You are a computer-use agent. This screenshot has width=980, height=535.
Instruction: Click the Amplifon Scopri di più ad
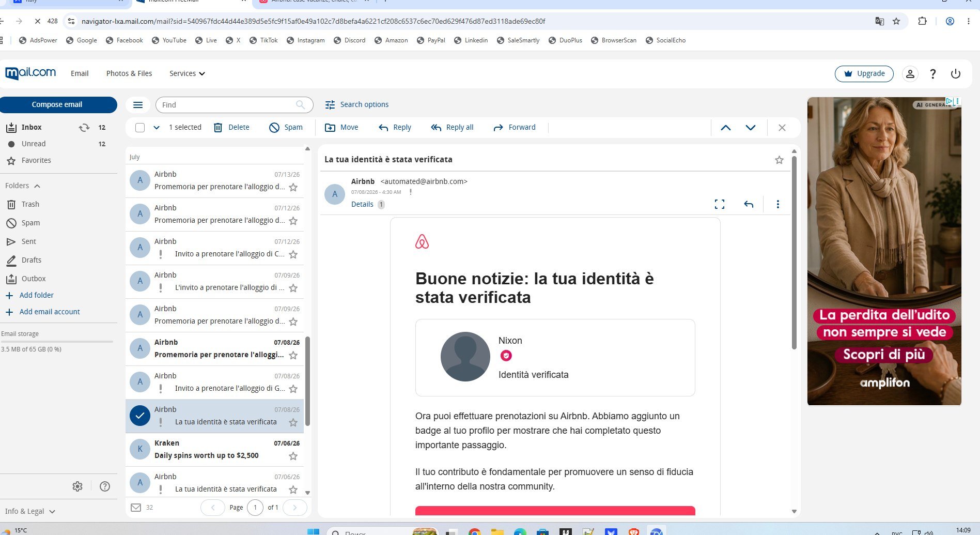[x=884, y=355]
